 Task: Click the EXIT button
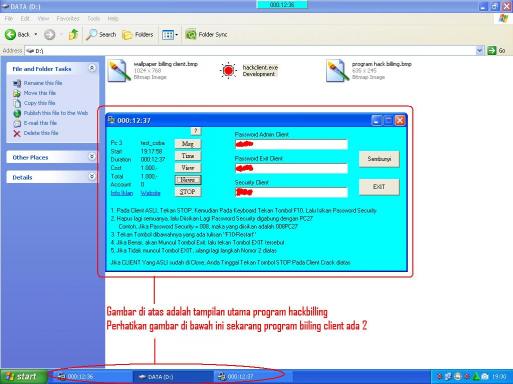point(379,187)
